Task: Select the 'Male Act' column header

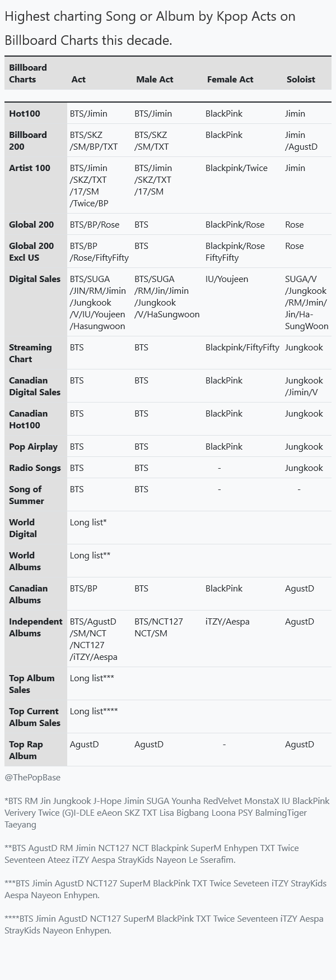Action: [x=155, y=80]
